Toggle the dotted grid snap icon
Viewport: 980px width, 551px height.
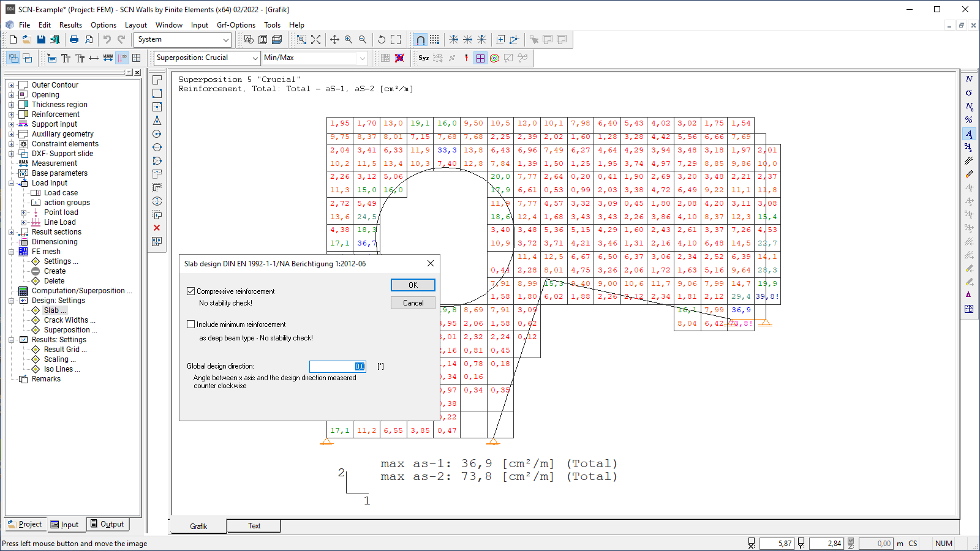pyautogui.click(x=434, y=39)
